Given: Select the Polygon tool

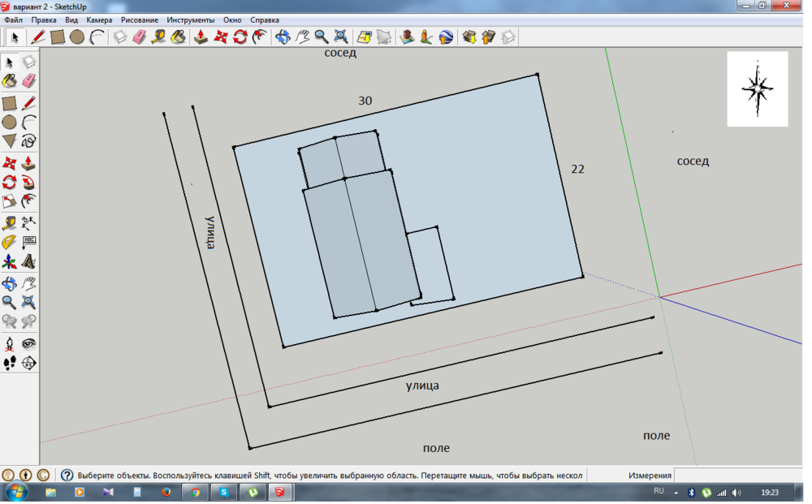Looking at the screenshot, I should tap(10, 142).
